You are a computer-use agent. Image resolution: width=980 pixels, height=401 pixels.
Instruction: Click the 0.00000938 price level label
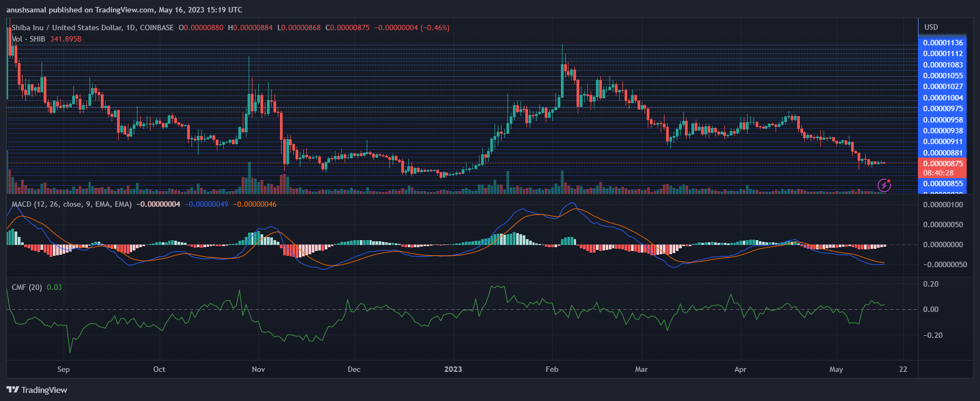click(942, 131)
